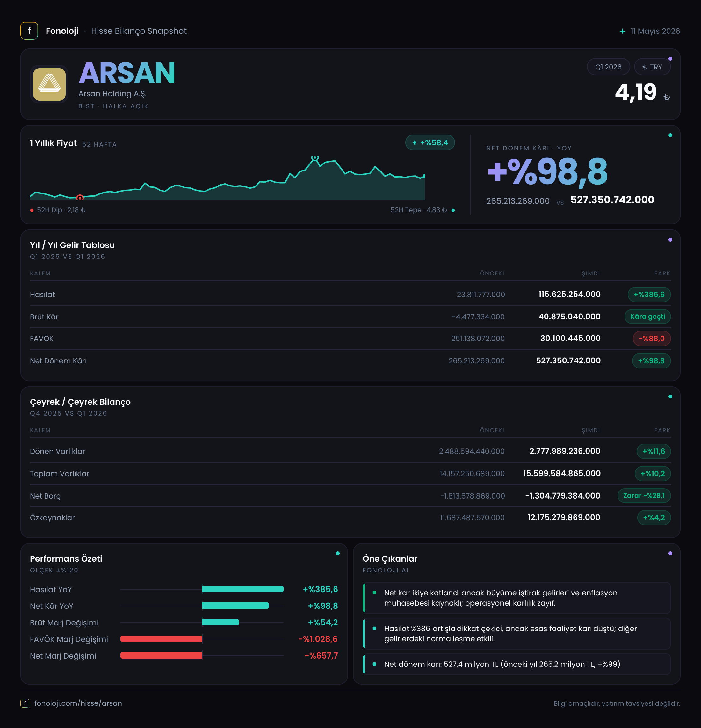
Task: Click the green 52H Tepe peak marker on chart
Action: click(315, 157)
